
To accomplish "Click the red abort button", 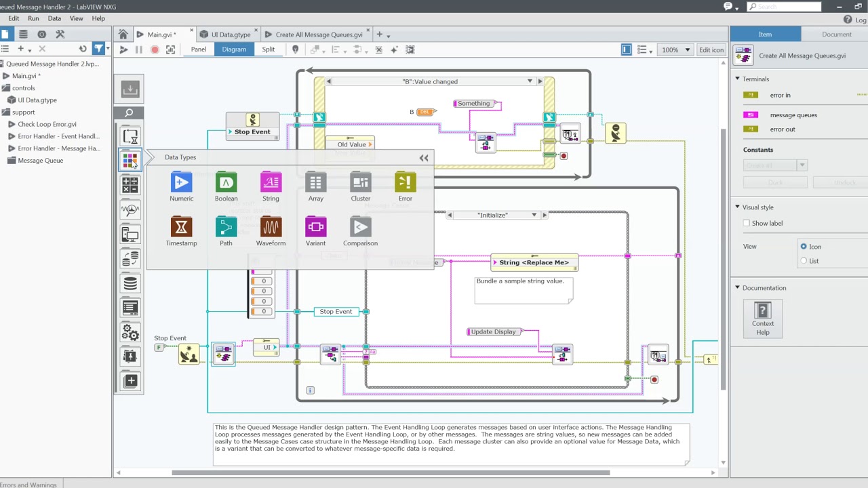I will pyautogui.click(x=155, y=49).
